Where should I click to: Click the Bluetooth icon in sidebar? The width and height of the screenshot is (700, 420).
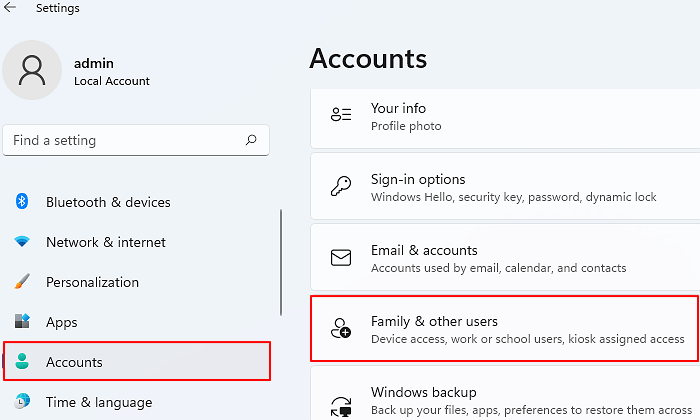[22, 202]
